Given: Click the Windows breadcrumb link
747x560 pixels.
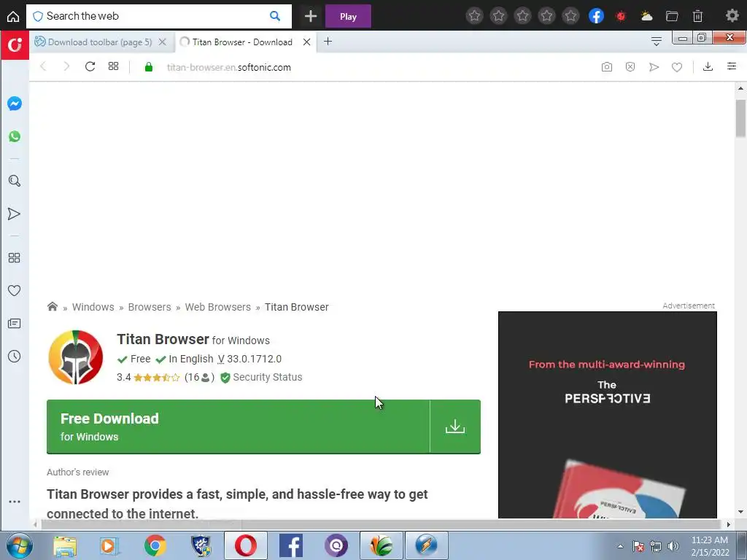Looking at the screenshot, I should [x=93, y=307].
